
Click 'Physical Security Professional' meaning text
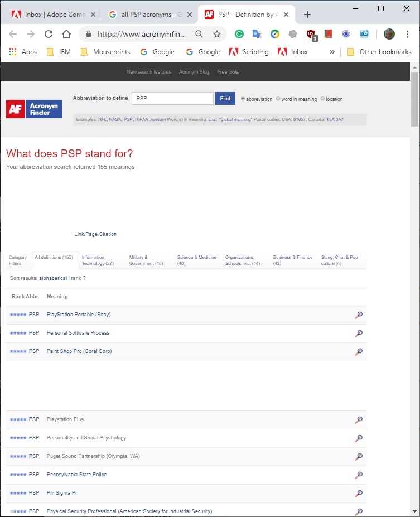click(x=129, y=511)
